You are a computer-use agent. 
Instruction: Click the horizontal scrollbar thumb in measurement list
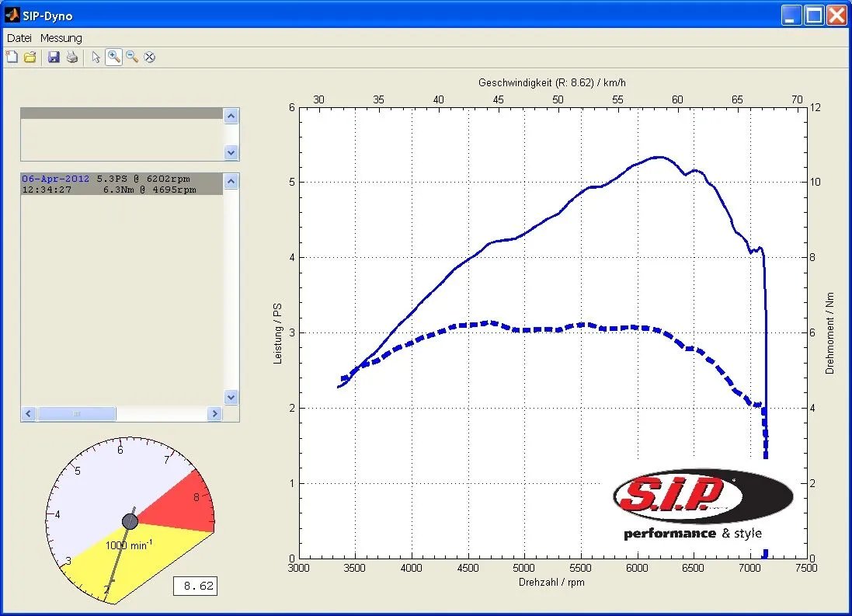[76, 414]
